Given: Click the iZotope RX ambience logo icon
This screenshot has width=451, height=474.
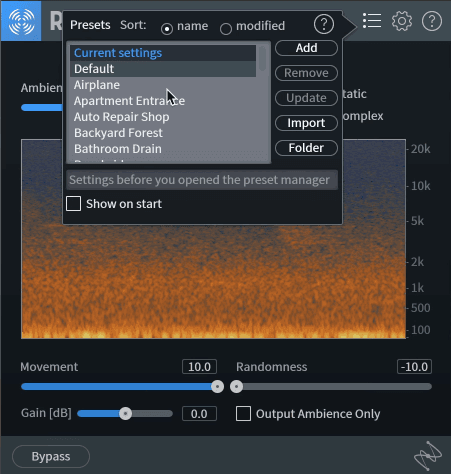Looking at the screenshot, I should pos(21,21).
